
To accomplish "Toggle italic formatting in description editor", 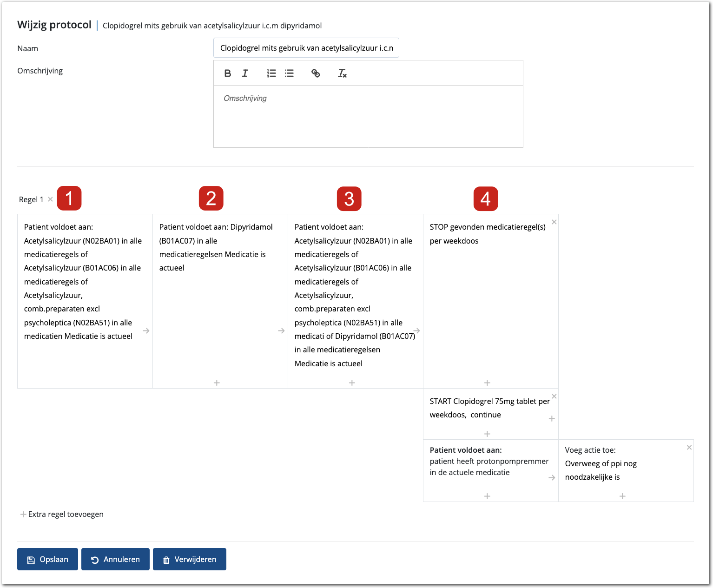I will pos(245,73).
